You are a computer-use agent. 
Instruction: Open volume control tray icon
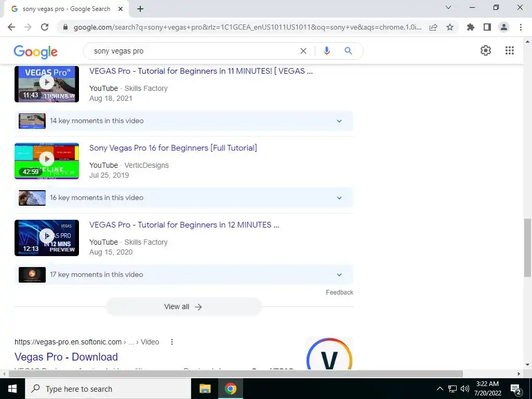(465, 389)
